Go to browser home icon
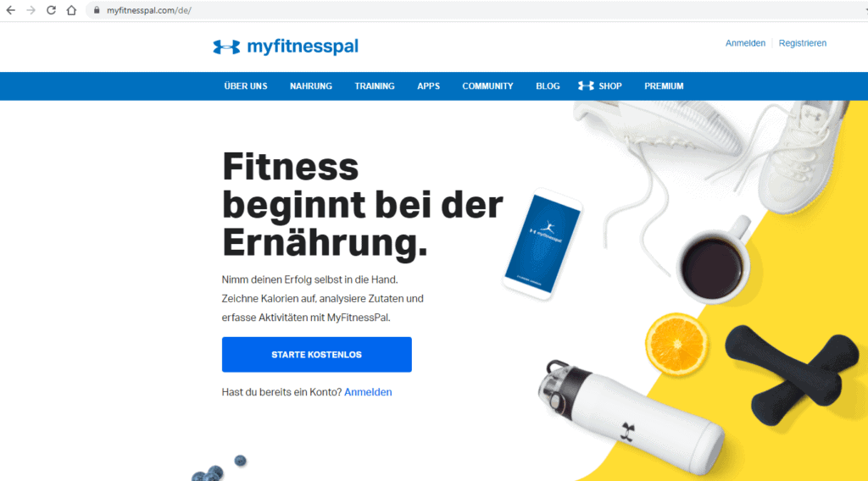 coord(71,10)
